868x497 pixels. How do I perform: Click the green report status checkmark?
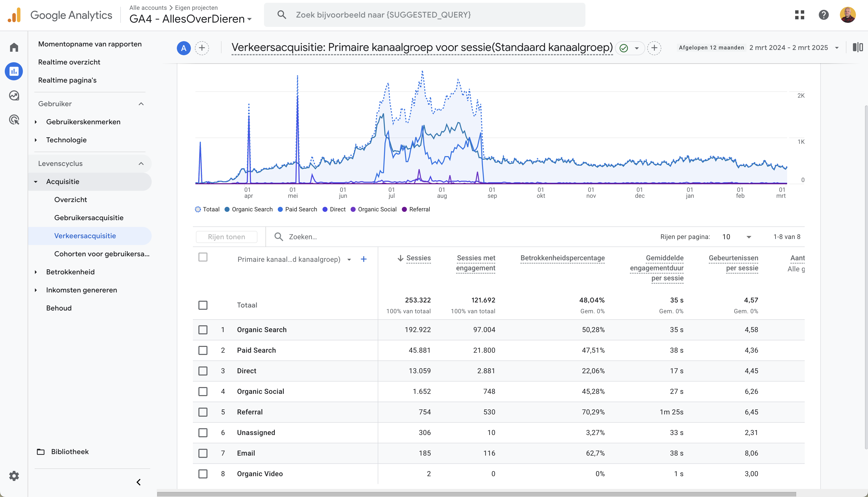click(624, 48)
